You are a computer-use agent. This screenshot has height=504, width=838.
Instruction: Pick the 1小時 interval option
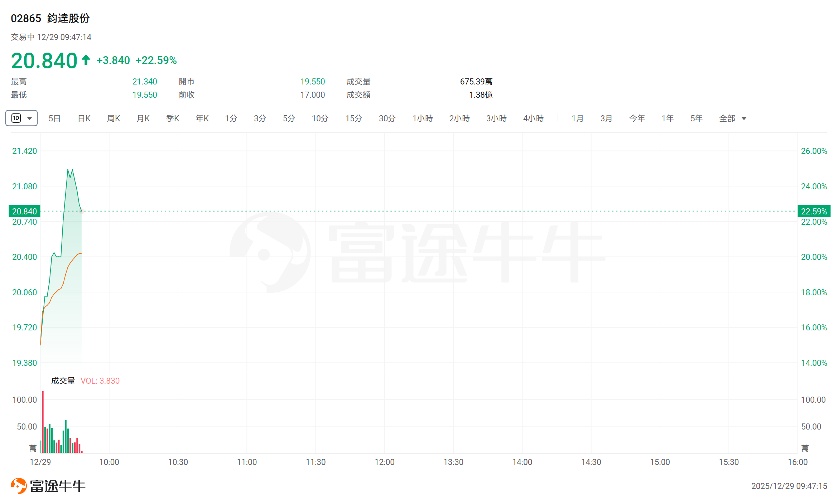[422, 118]
